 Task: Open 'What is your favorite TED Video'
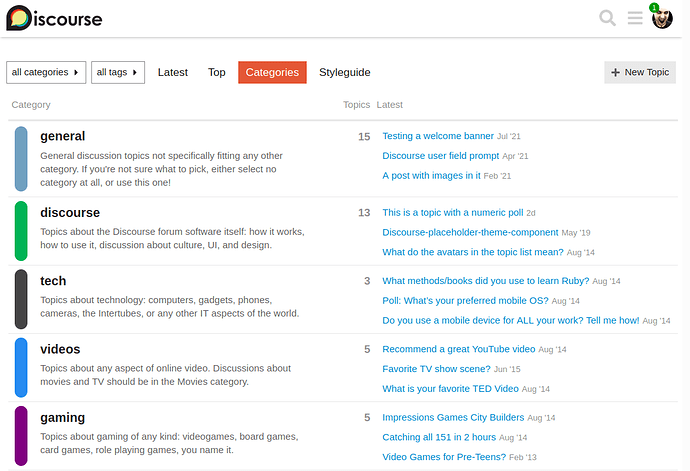pos(450,389)
